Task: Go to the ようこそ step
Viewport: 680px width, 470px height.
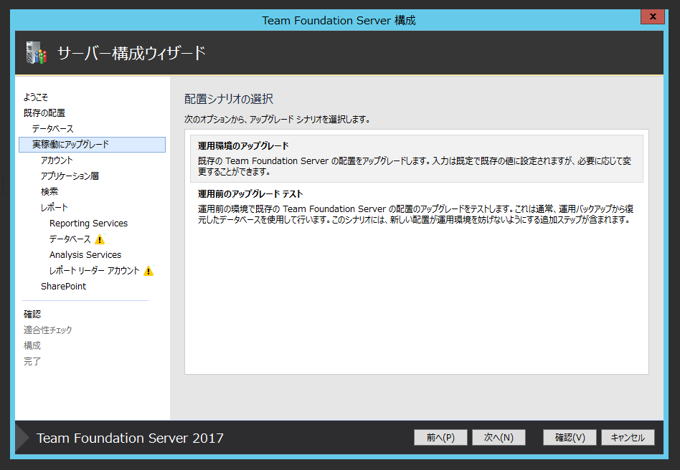Action: click(36, 97)
